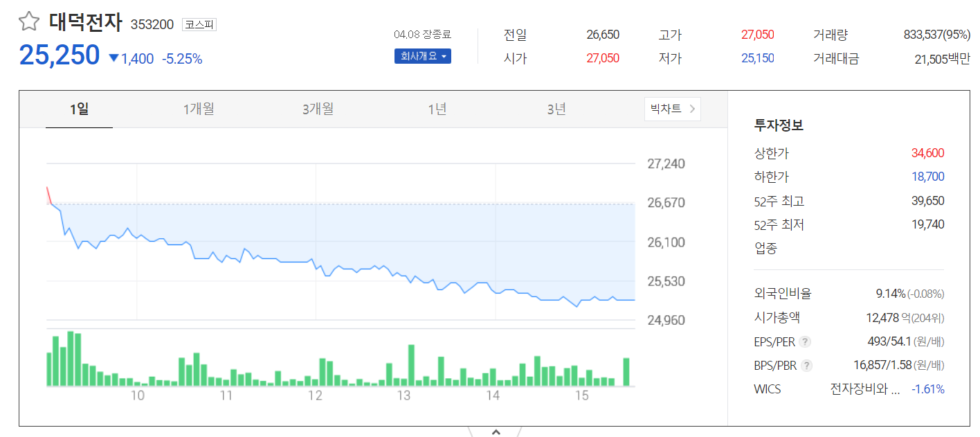Click the 26,670 price axis label
The image size is (980, 437).
pos(666,203)
